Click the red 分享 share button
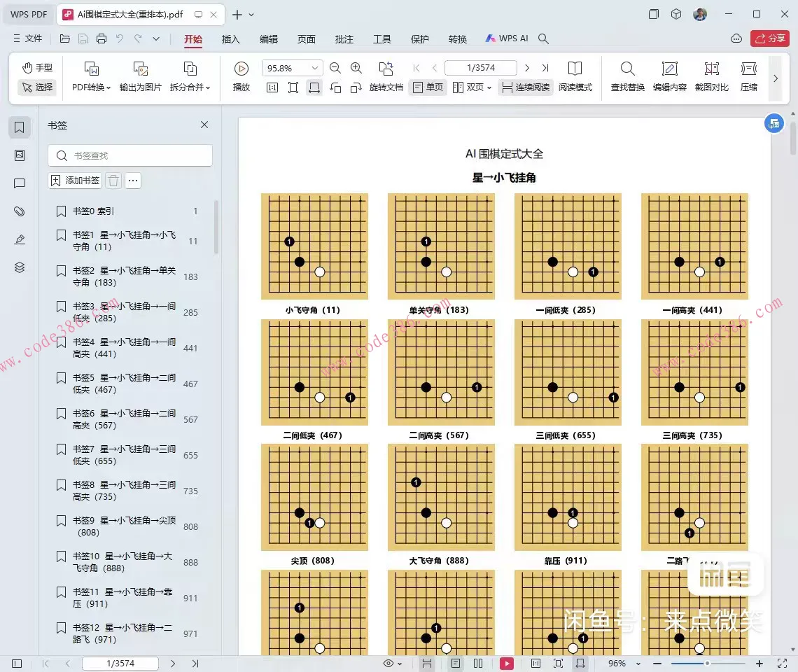 [769, 38]
